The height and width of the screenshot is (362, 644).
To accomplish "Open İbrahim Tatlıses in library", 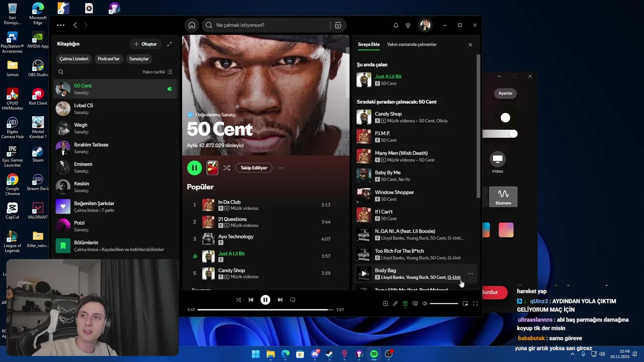I will [115, 148].
